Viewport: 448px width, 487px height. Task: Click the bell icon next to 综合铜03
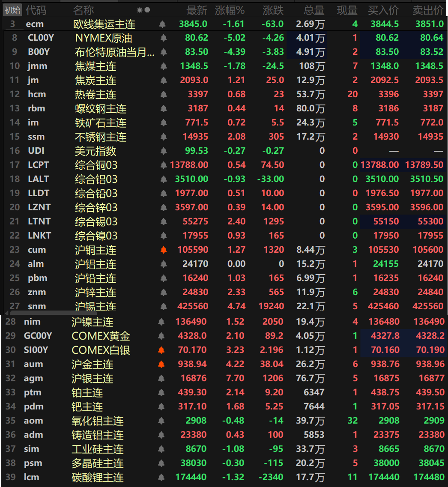[x=164, y=165]
